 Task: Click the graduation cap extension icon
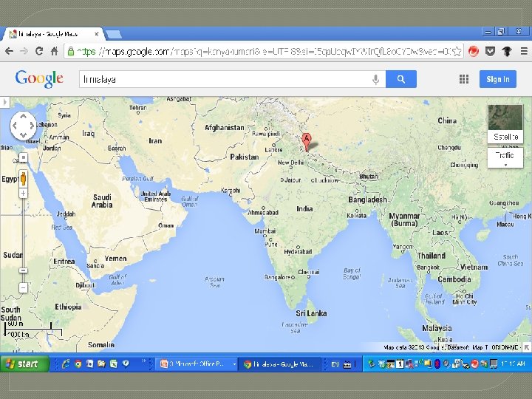pyautogui.click(x=507, y=51)
